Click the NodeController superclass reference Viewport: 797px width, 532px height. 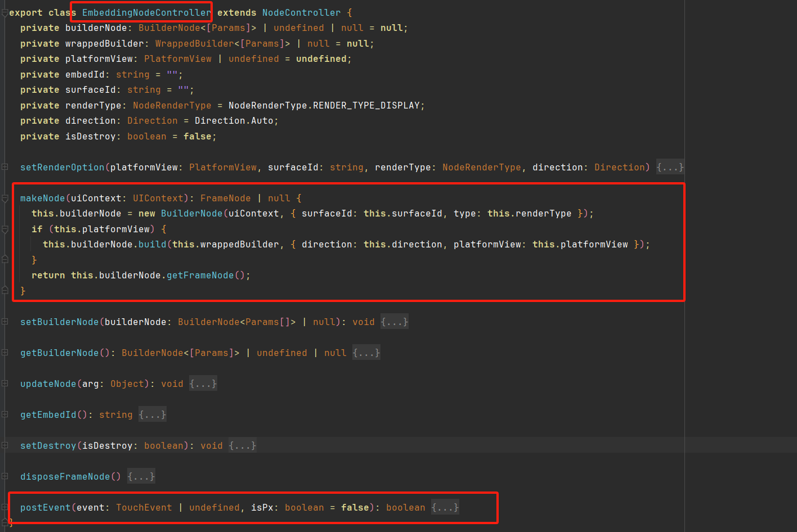301,12
